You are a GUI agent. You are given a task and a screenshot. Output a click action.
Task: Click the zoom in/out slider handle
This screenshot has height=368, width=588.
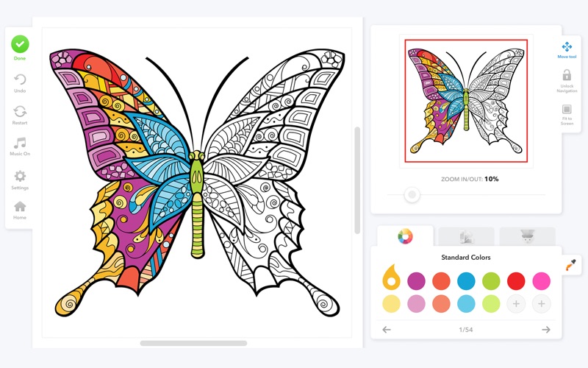(x=412, y=194)
